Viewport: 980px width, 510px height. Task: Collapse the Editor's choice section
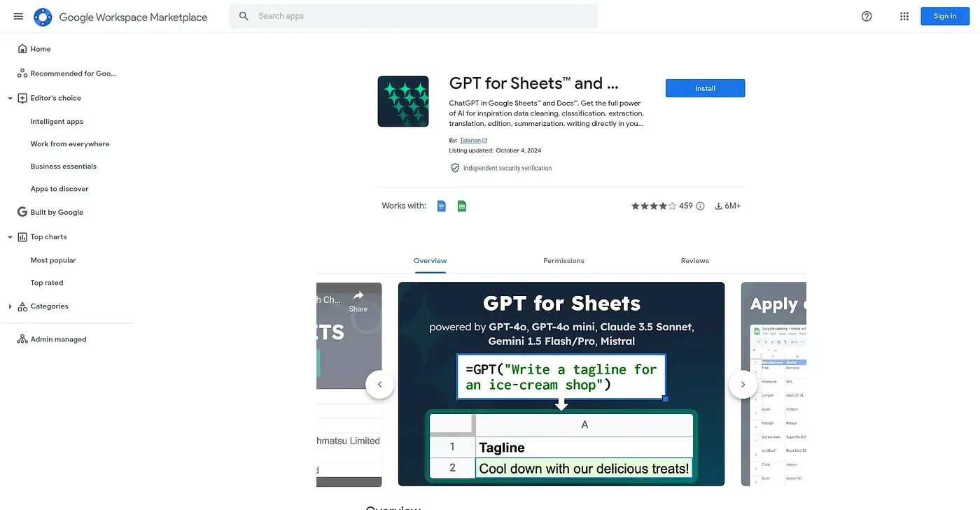[10, 99]
